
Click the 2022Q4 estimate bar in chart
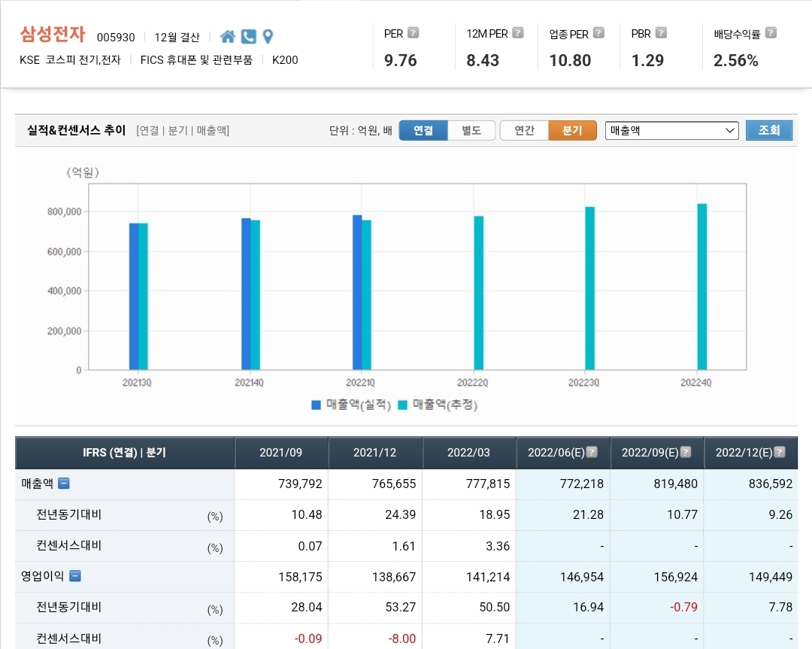coord(702,287)
